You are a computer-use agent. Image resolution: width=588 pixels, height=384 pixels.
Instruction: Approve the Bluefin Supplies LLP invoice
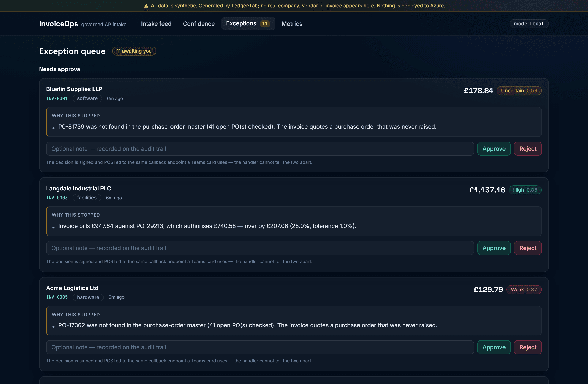494,149
